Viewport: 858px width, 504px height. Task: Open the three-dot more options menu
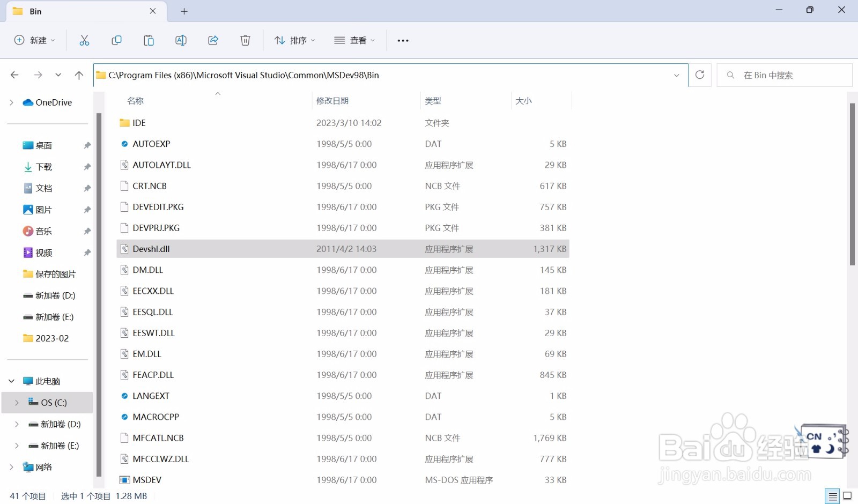[403, 40]
